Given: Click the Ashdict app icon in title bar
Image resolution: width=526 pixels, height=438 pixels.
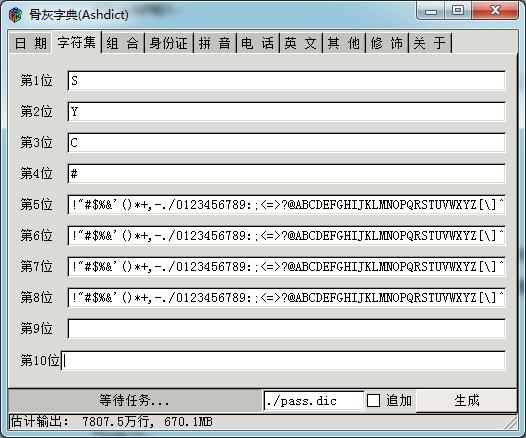Looking at the screenshot, I should tap(15, 15).
